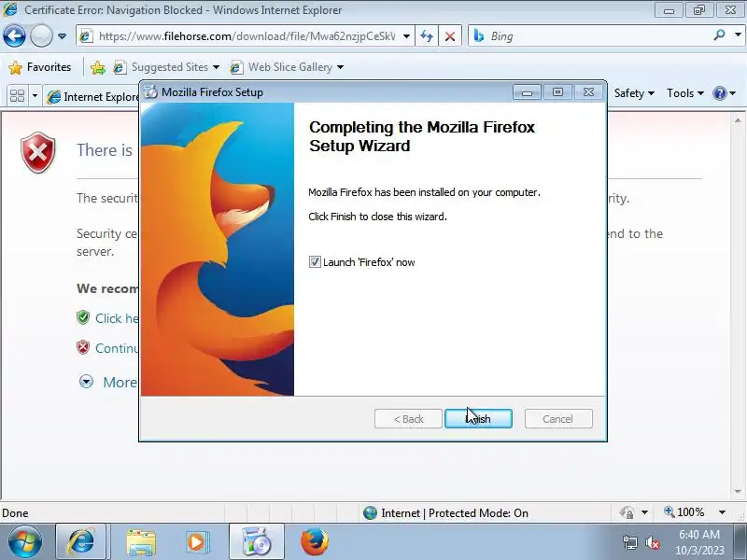747x560 pixels.
Task: Click 'Click Finish to close this wizard' text
Action: coord(377,217)
